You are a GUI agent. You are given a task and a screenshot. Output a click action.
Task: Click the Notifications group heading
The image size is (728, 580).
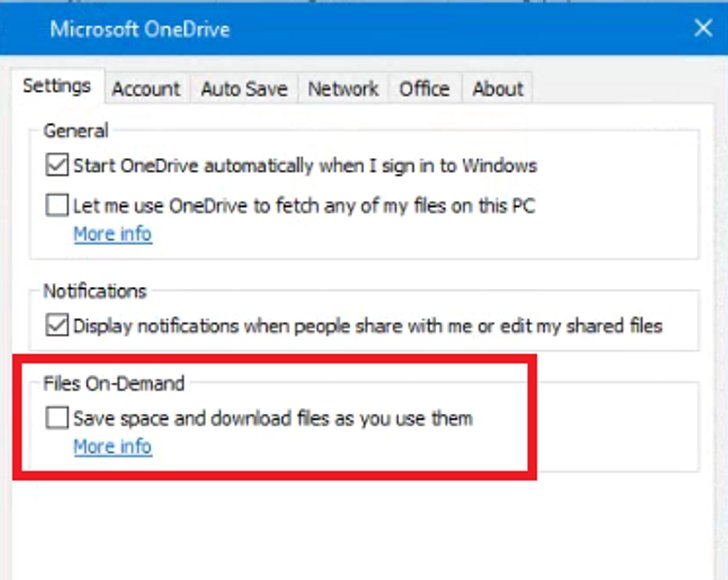coord(95,291)
